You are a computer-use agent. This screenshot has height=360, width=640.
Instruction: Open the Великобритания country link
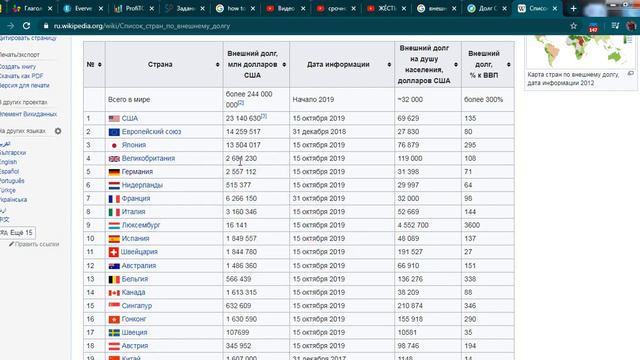point(148,158)
